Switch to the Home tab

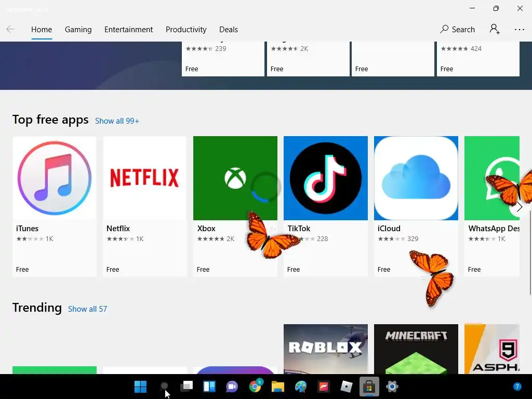pos(42,30)
